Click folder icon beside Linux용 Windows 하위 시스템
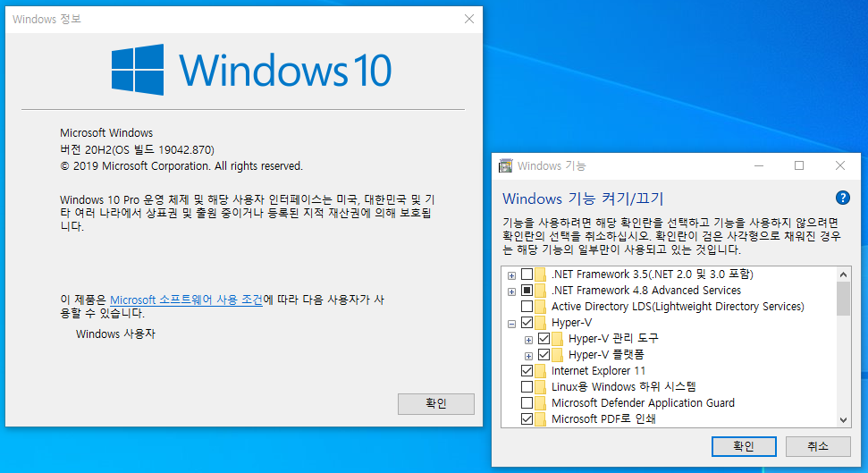 point(540,386)
